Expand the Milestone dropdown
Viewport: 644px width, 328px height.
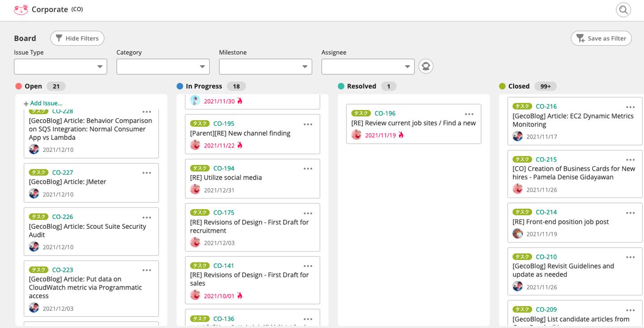coord(265,67)
